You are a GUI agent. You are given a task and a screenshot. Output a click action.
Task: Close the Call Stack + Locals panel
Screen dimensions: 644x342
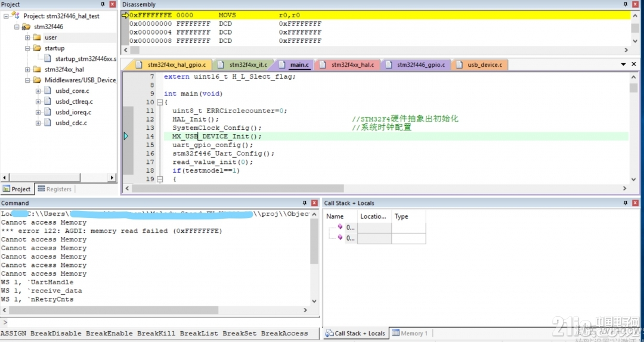(635, 203)
